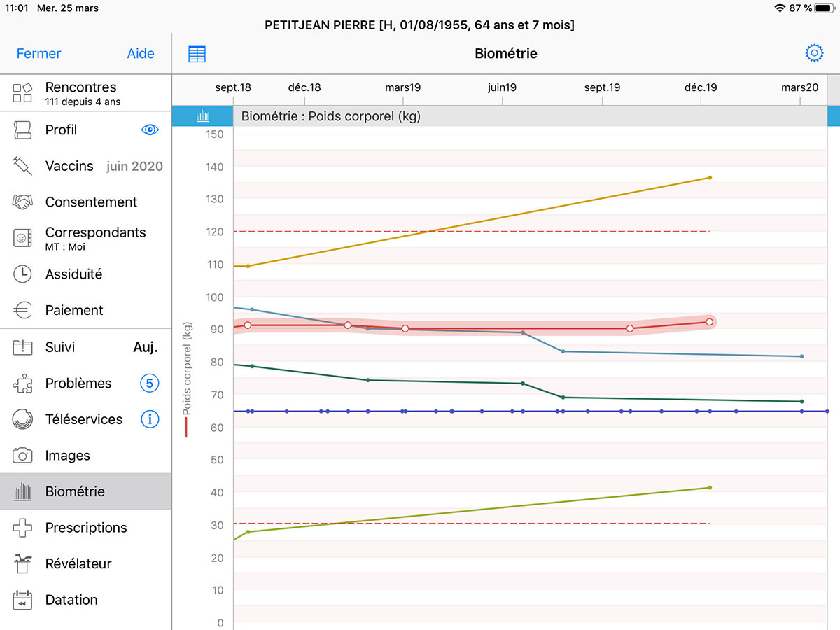
Task: Select the déc.19 point on red curve
Action: point(710,322)
